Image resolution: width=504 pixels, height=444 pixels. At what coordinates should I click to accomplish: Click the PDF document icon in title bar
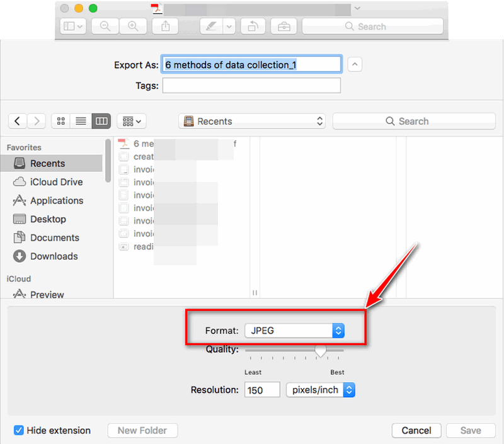[x=156, y=9]
